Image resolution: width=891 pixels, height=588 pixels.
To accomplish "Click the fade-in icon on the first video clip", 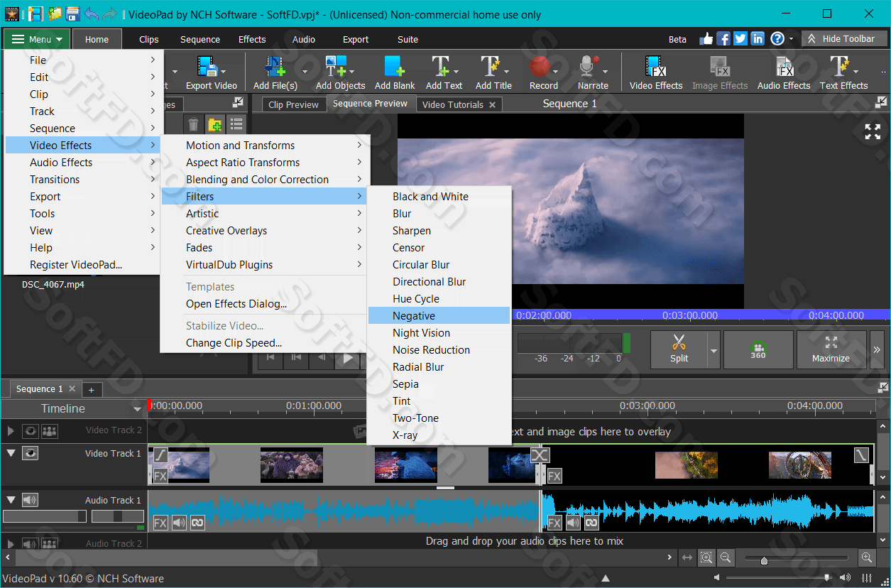I will tap(160, 454).
